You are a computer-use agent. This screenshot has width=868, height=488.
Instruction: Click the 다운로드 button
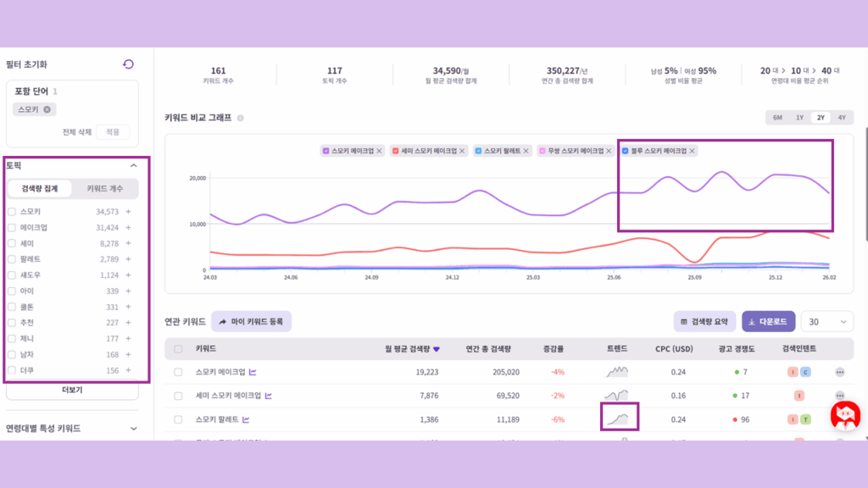(768, 322)
